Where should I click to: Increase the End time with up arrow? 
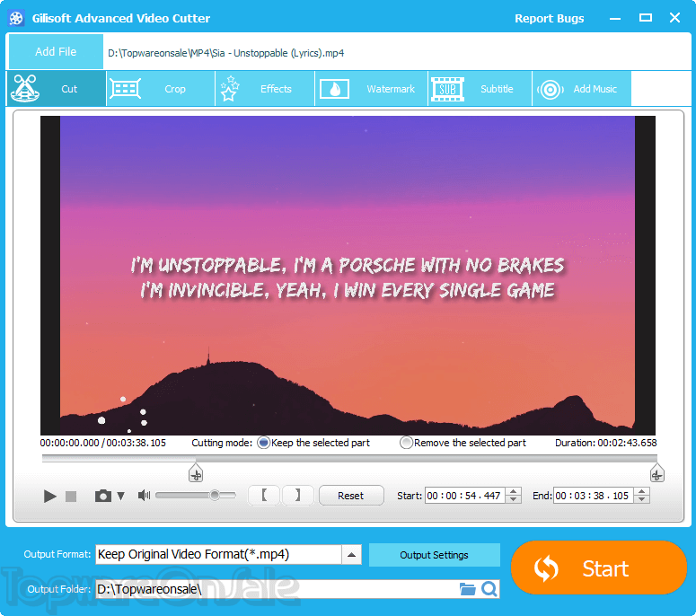642,491
